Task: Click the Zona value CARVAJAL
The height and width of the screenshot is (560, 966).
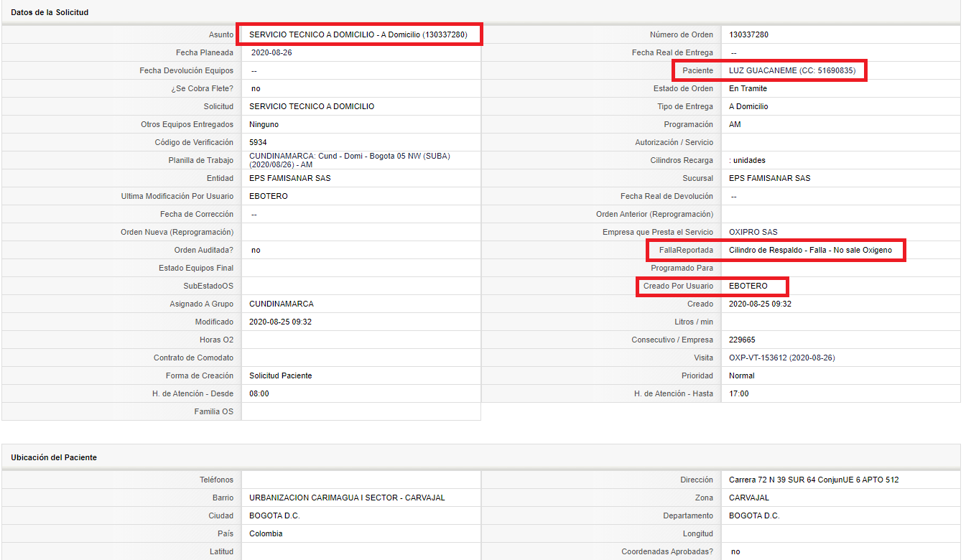Action: (x=749, y=498)
